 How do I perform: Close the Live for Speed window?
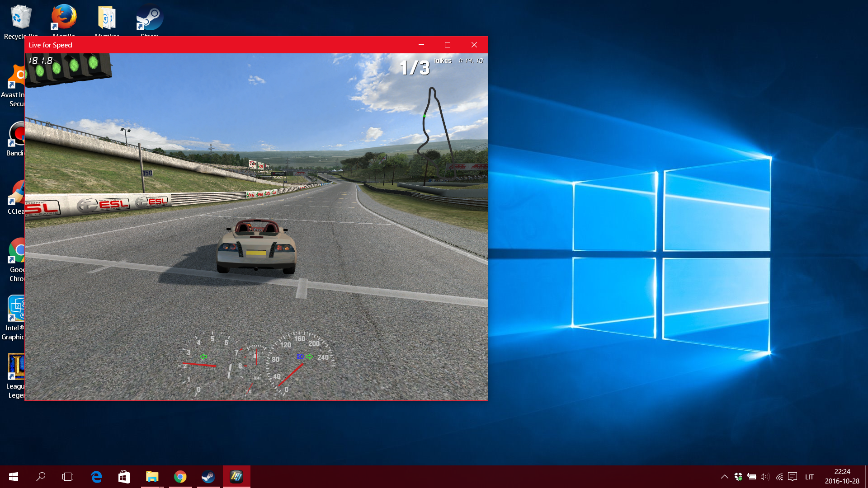[474, 45]
